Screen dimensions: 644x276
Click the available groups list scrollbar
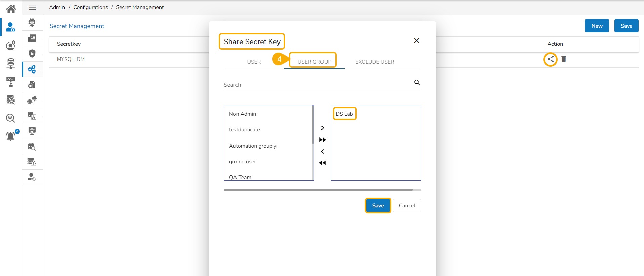click(313, 124)
